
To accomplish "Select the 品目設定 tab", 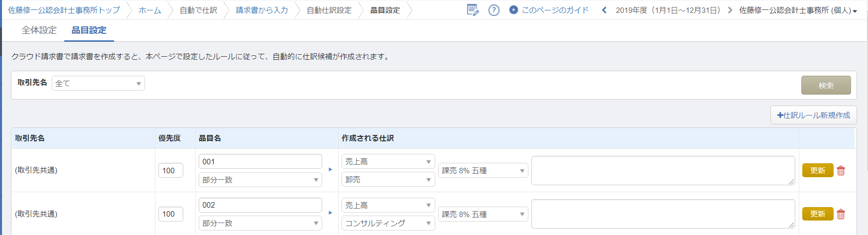I will 89,30.
